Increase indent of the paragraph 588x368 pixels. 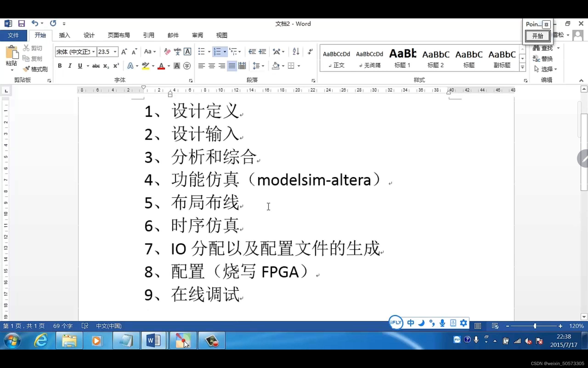click(x=262, y=52)
